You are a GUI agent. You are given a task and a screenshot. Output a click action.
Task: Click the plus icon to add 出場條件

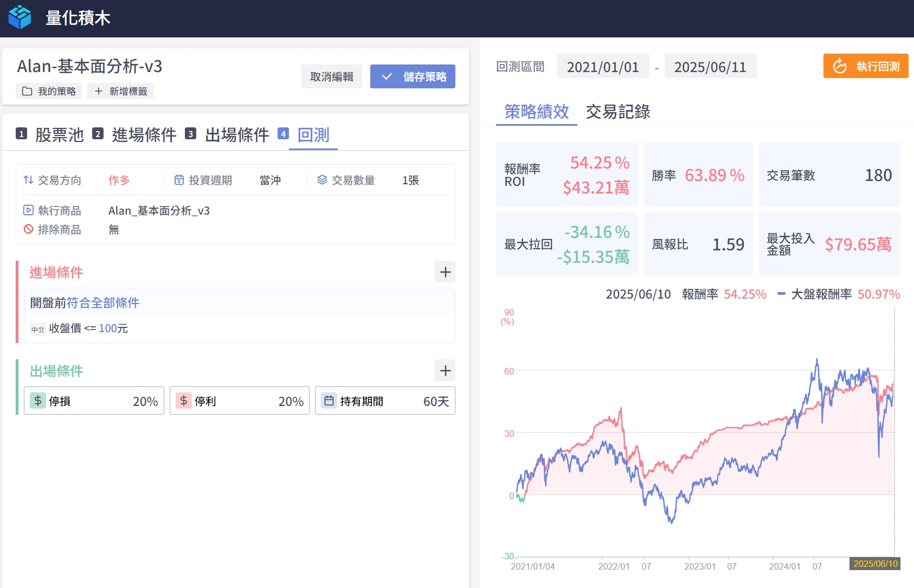(445, 371)
